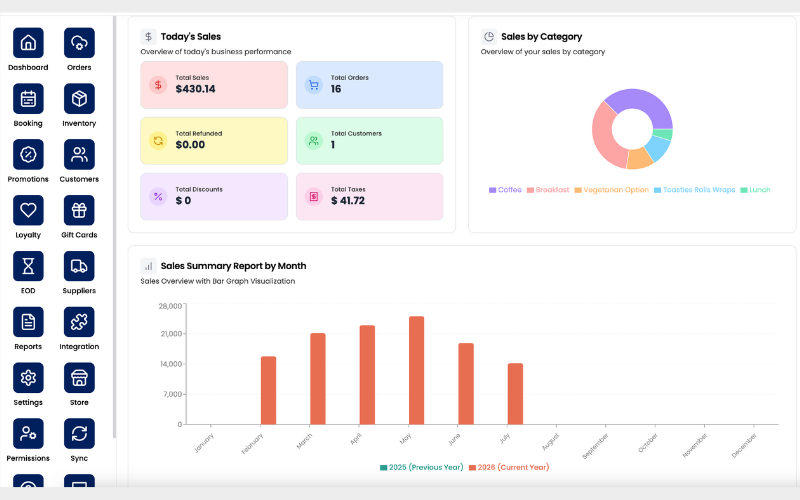Toggle the Toasties Rolls Wraps legend entry

click(x=694, y=190)
